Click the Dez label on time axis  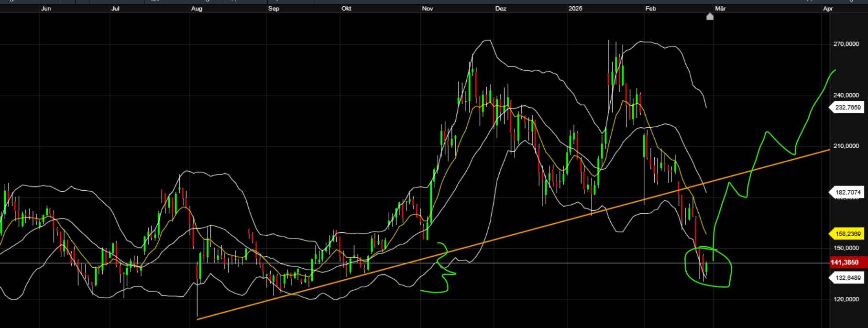[501, 9]
